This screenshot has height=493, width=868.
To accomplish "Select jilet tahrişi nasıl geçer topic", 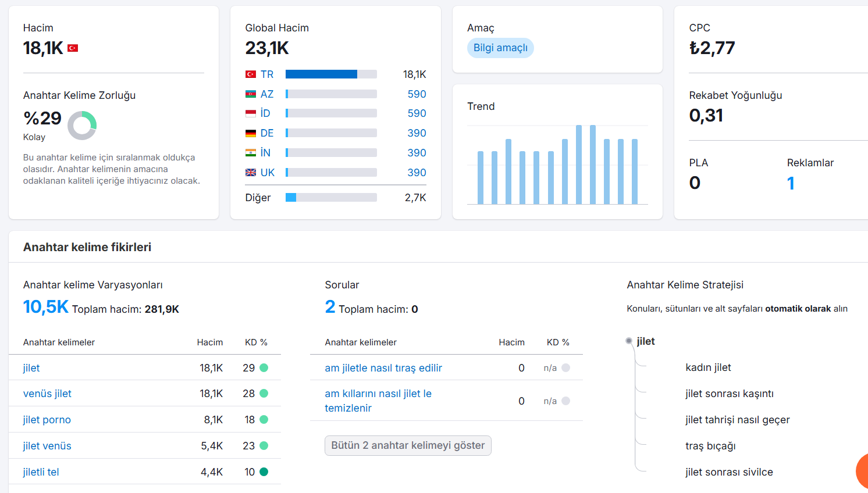I will pos(738,420).
